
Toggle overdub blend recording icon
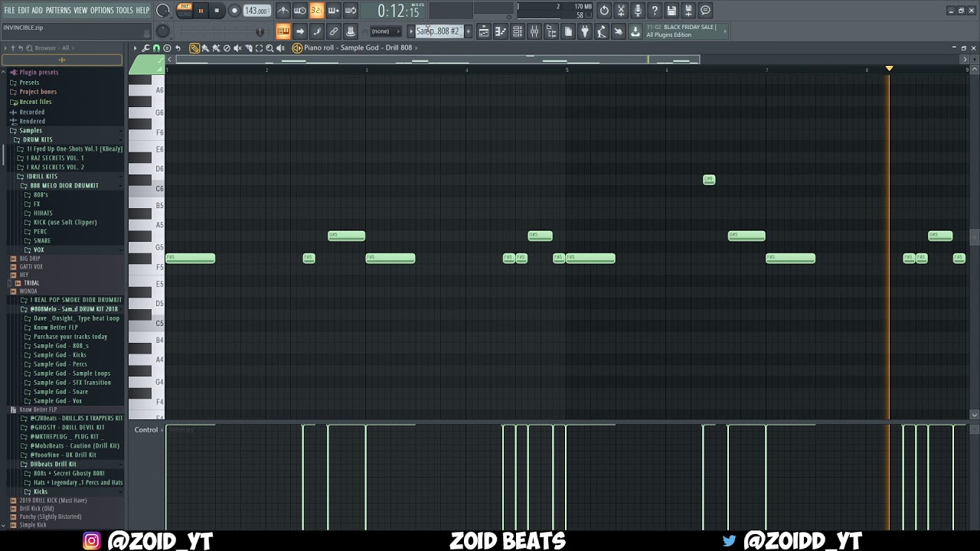pyautogui.click(x=334, y=11)
